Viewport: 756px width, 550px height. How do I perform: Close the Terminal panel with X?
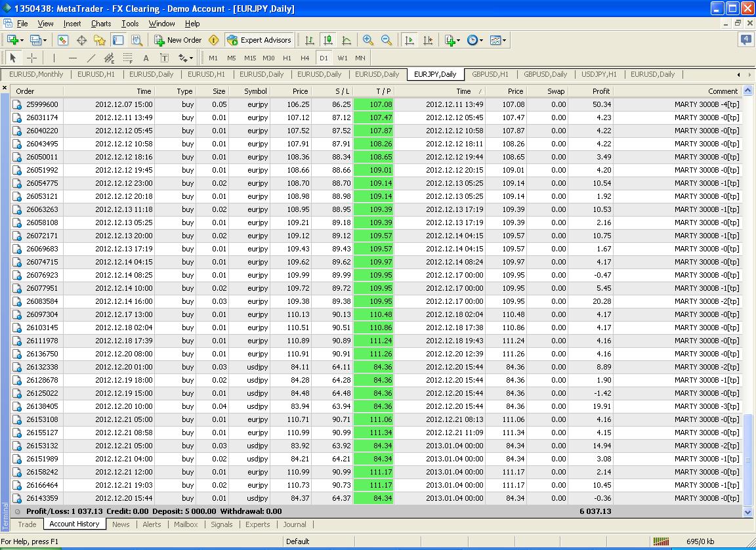pyautogui.click(x=5, y=88)
